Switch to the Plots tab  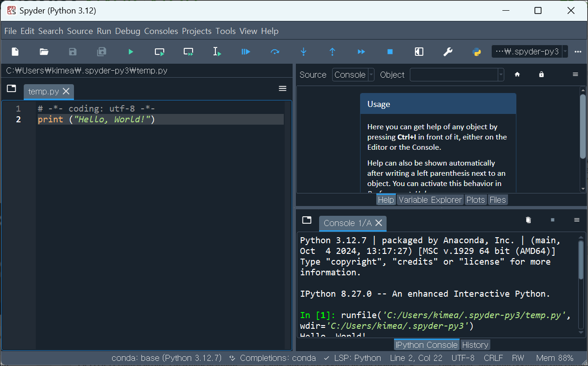click(x=475, y=200)
